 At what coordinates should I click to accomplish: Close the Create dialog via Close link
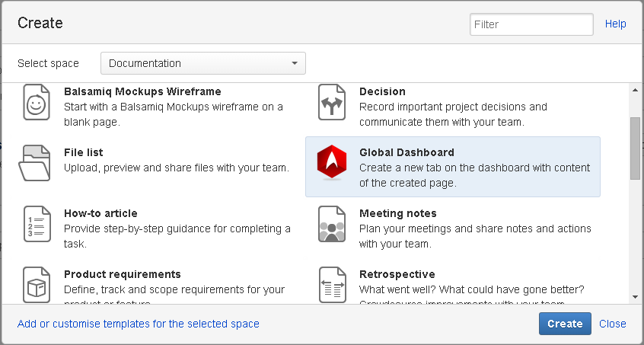[x=612, y=324]
